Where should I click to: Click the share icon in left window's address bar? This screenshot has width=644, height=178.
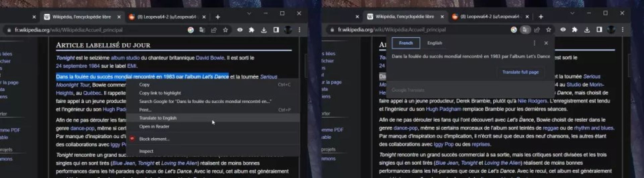click(x=214, y=30)
